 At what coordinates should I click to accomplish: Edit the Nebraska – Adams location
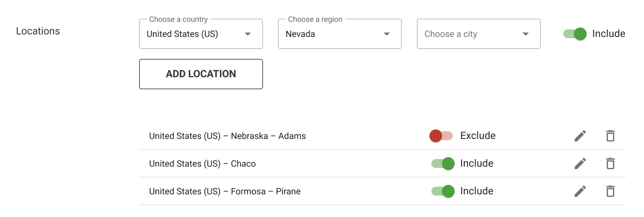tap(580, 136)
